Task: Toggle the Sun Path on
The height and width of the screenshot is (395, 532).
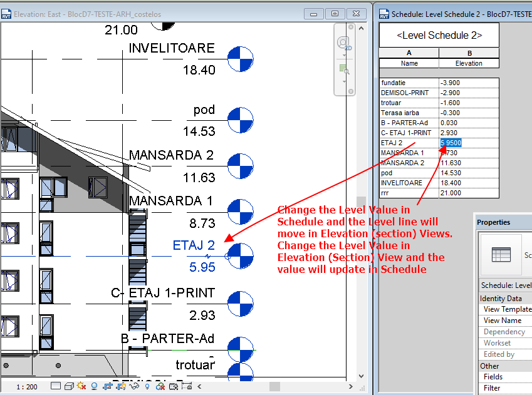Action: pos(80,386)
